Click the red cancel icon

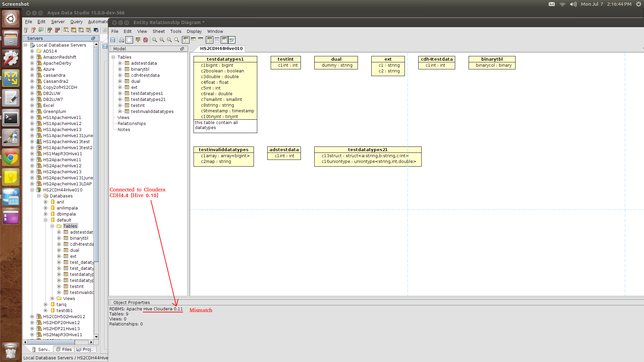(x=146, y=40)
